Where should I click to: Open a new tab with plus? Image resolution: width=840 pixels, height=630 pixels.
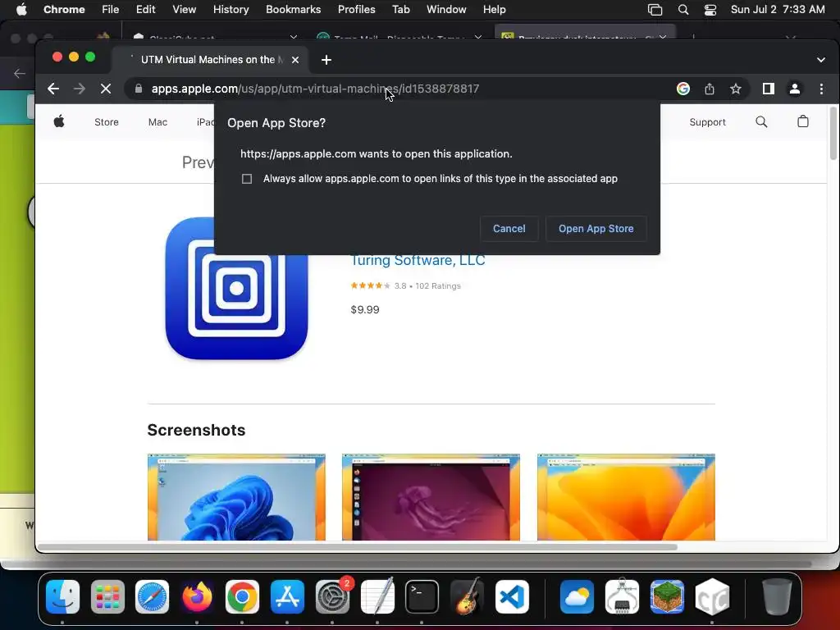[326, 60]
